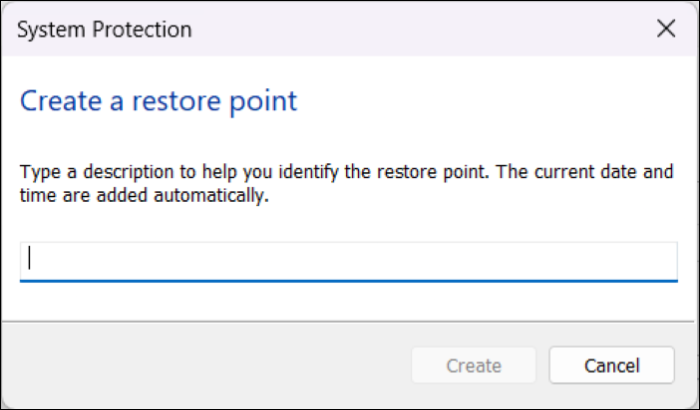This screenshot has height=410, width=700.
Task: Click the middle of the description input box
Action: pyautogui.click(x=348, y=260)
